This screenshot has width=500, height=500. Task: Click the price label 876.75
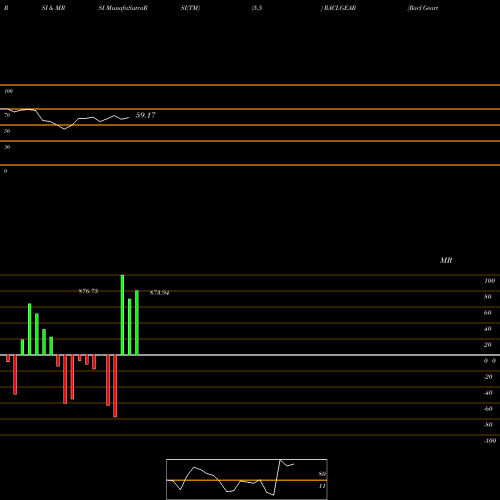pyautogui.click(x=88, y=291)
